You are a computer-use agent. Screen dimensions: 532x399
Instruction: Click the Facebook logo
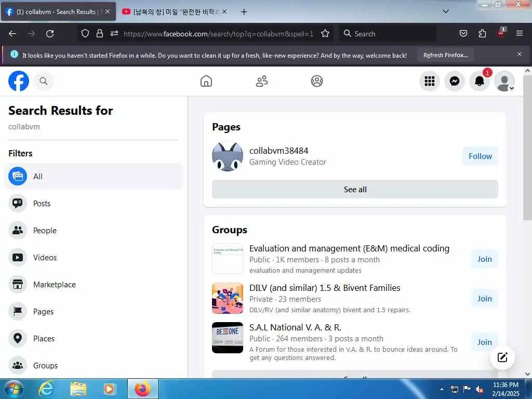tap(19, 81)
